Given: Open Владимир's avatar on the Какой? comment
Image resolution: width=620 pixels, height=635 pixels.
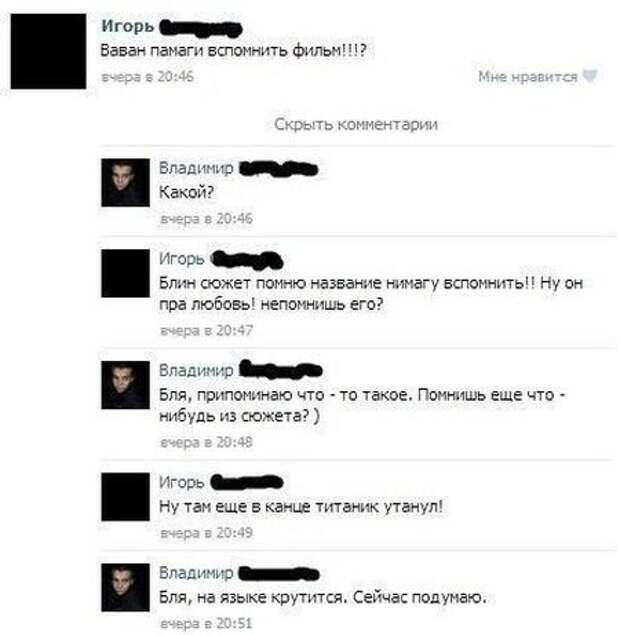Looking at the screenshot, I should pos(125,182).
